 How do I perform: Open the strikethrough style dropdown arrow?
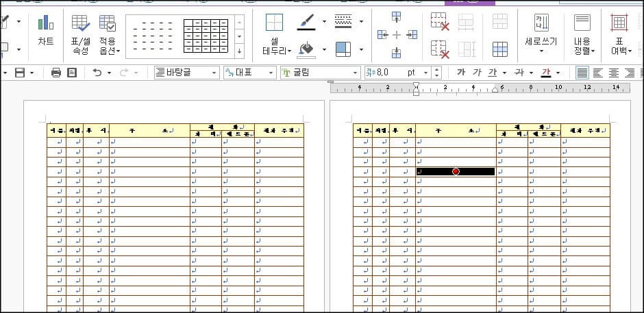point(531,73)
